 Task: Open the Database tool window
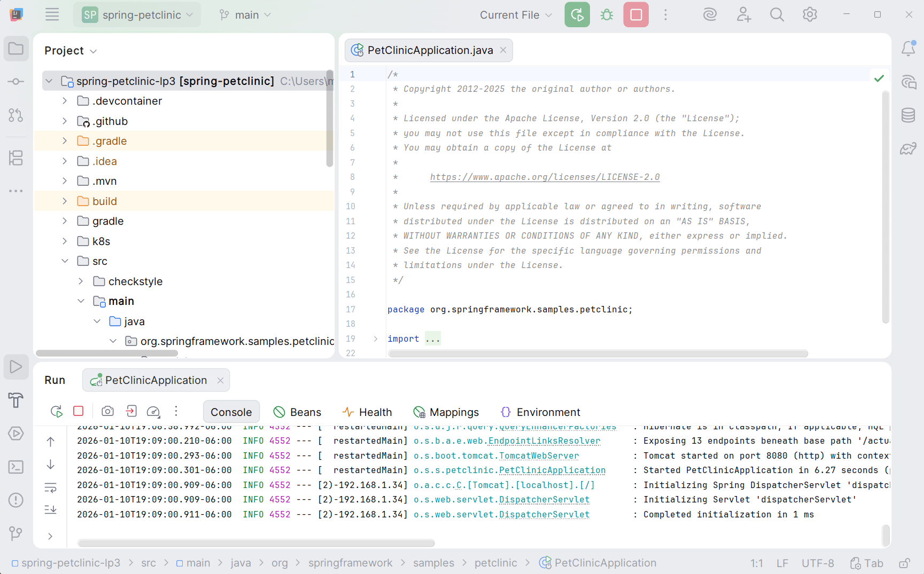[x=909, y=115]
